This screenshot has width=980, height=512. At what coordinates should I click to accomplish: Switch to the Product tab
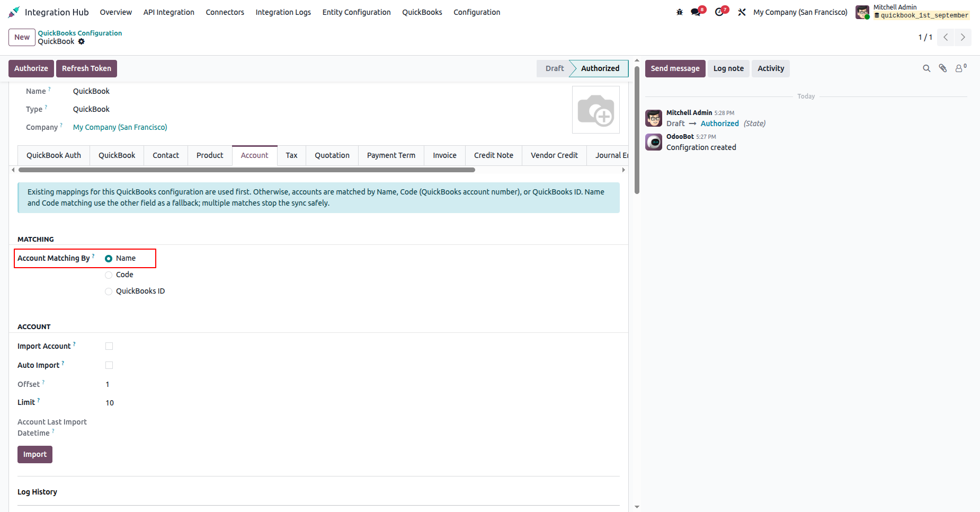tap(210, 155)
